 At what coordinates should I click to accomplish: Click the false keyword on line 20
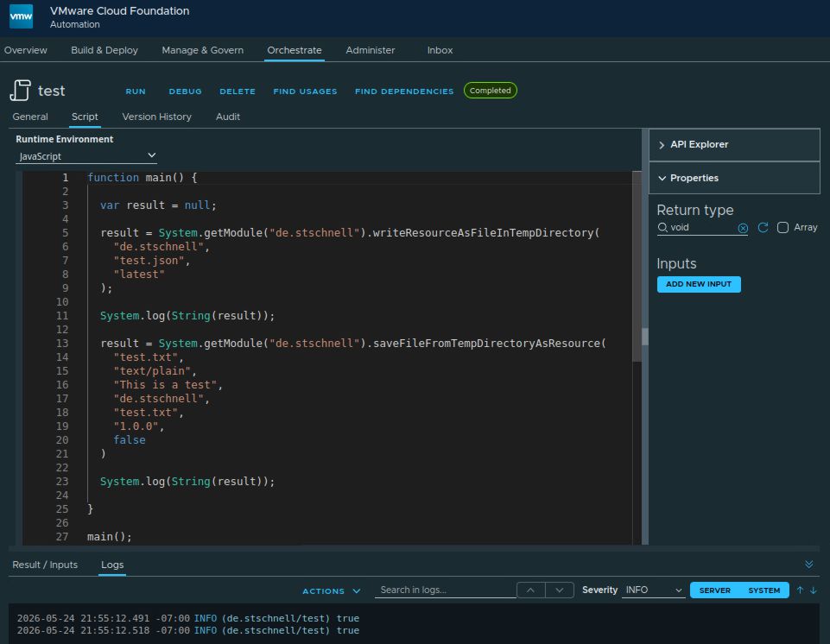130,439
